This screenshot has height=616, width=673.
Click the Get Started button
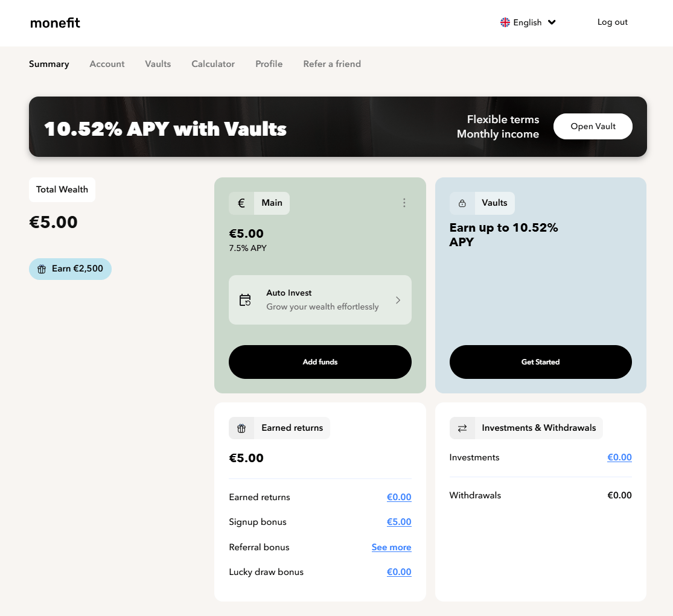540,362
